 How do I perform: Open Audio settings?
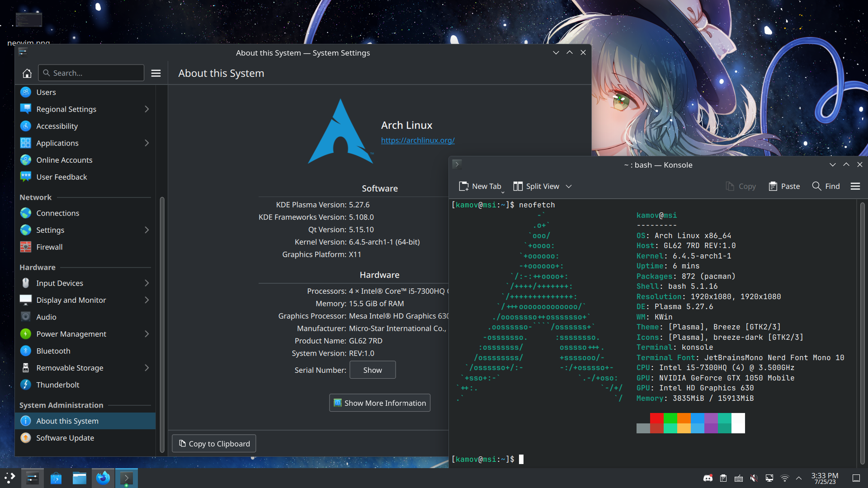tap(85, 317)
